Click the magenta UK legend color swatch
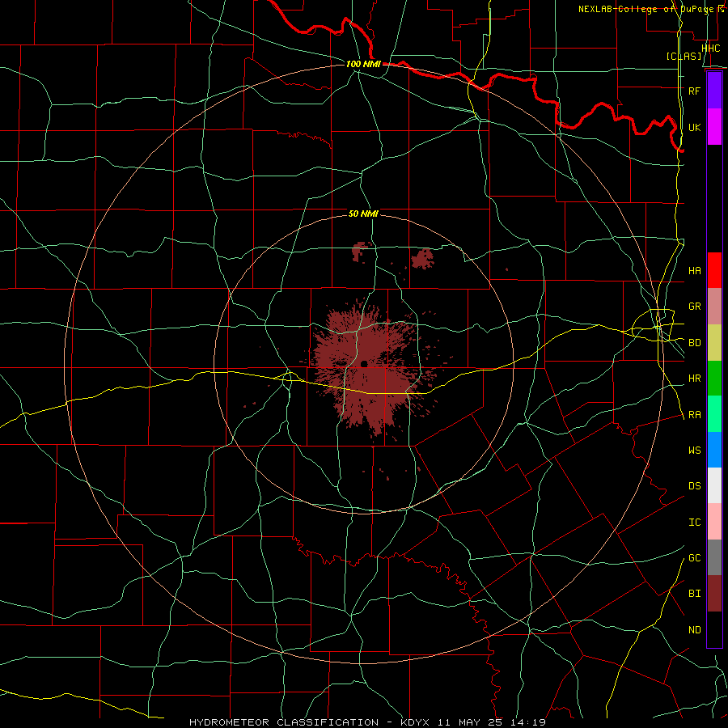Screen dimensions: 728x728 point(714,126)
